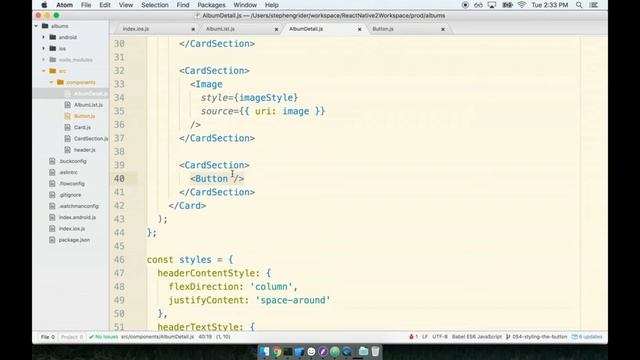Click the package updates status indicator
This screenshot has height=360, width=640.
pos(587,337)
